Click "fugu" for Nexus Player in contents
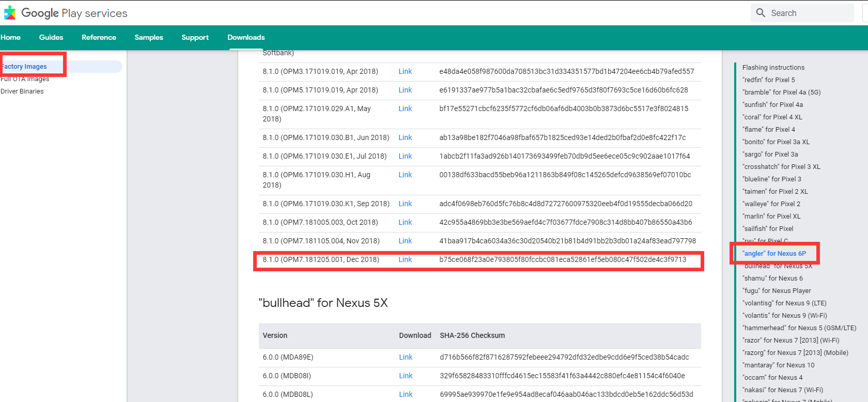 coord(777,291)
